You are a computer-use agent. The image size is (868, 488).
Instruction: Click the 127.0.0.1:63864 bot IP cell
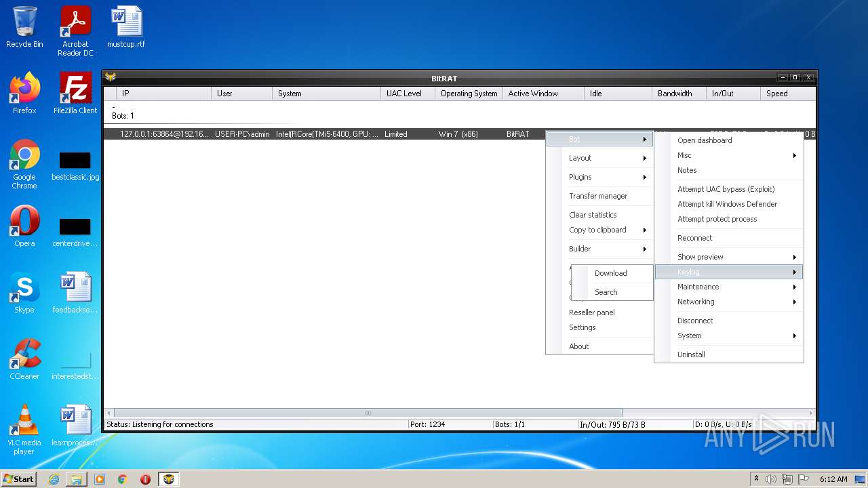(x=164, y=134)
